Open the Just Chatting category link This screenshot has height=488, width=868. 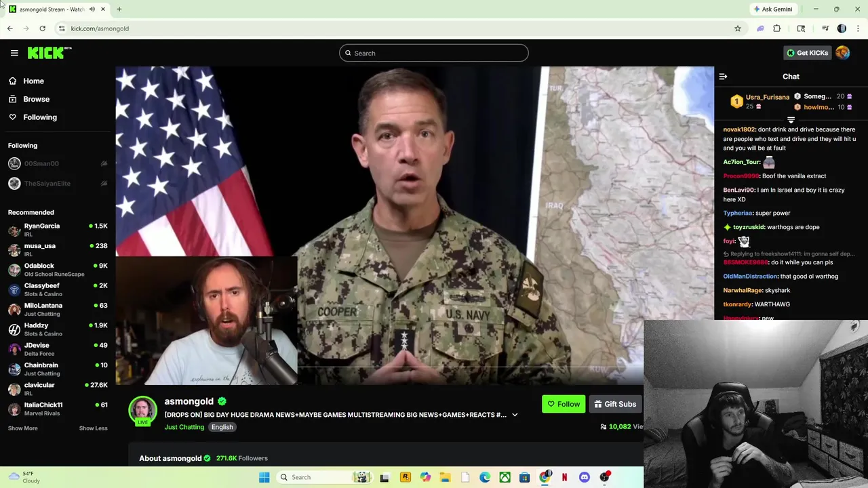(x=184, y=427)
